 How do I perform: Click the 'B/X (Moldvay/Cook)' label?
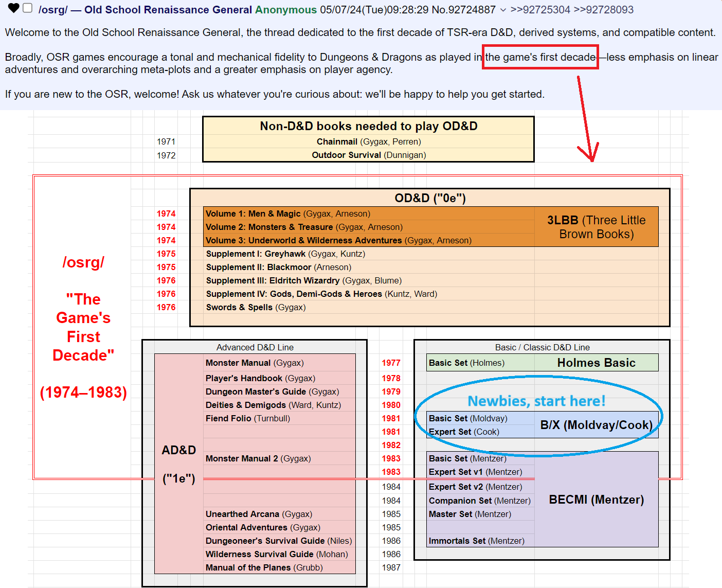pyautogui.click(x=597, y=425)
